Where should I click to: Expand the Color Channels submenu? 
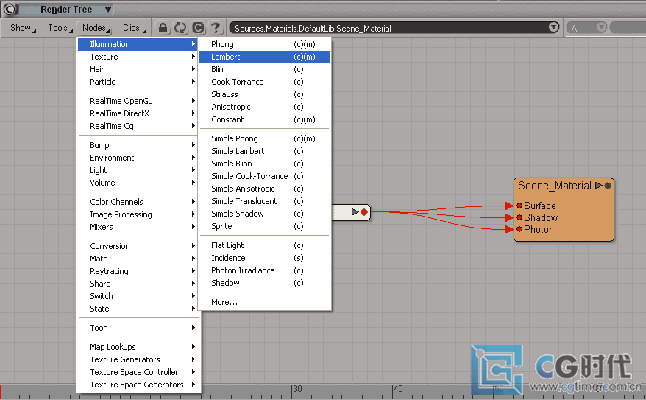pyautogui.click(x=138, y=202)
